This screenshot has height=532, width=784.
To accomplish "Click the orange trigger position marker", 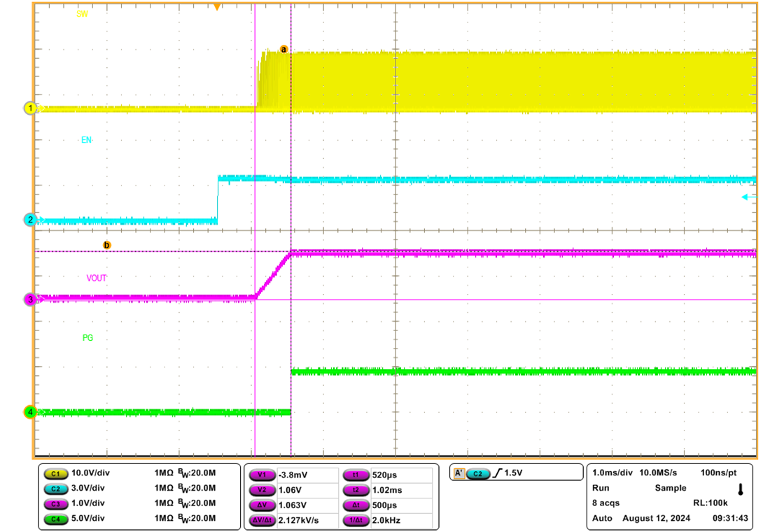I will click(218, 6).
